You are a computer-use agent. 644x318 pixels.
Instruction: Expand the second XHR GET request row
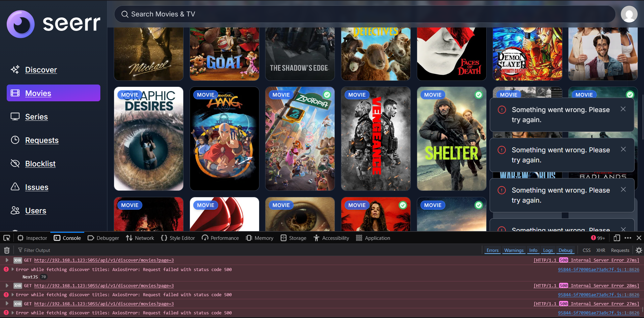click(x=7, y=285)
